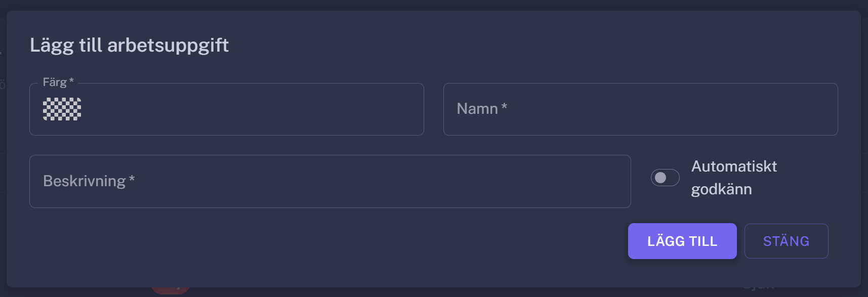Enable the Automatiskt godkänn switch

click(x=665, y=178)
